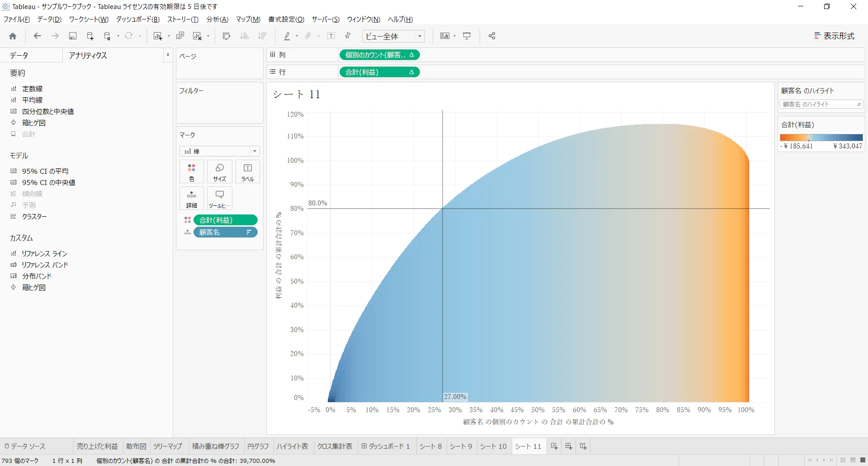Open the 分析 menu
Viewport: 868px width, 466px height.
coord(217,19)
